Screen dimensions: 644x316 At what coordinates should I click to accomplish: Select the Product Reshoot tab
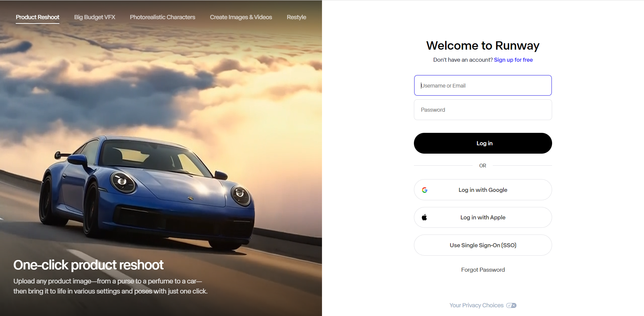click(38, 17)
